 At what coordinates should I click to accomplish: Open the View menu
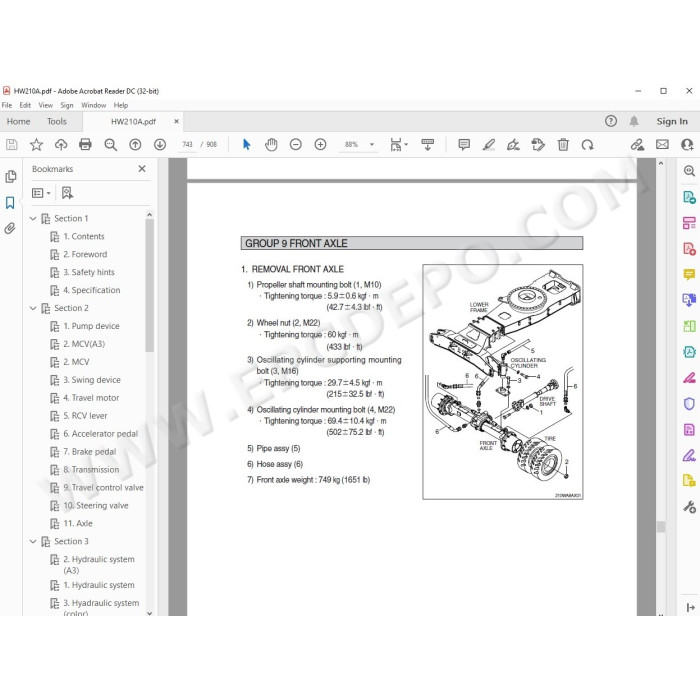click(x=46, y=105)
